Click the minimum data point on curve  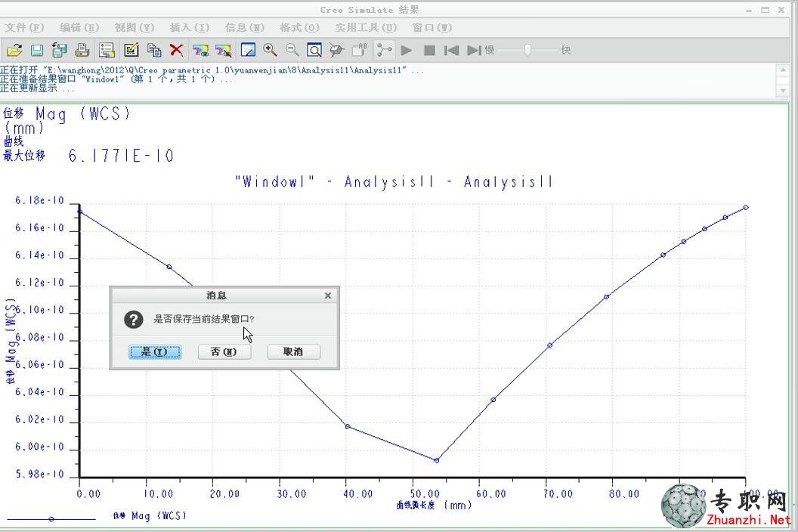click(x=437, y=460)
